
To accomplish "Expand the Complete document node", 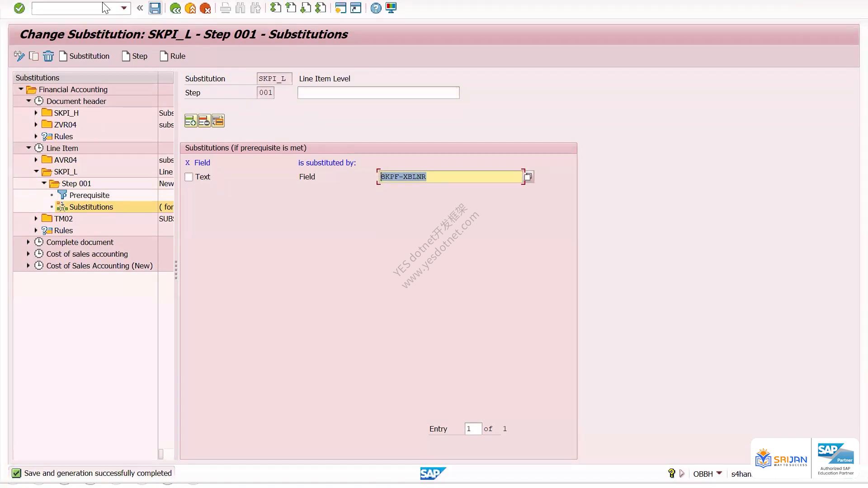I will click(28, 242).
